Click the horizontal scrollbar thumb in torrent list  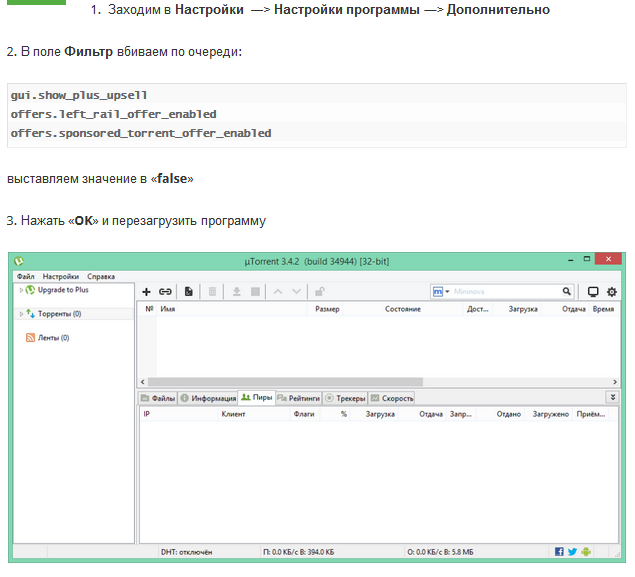coord(286,382)
